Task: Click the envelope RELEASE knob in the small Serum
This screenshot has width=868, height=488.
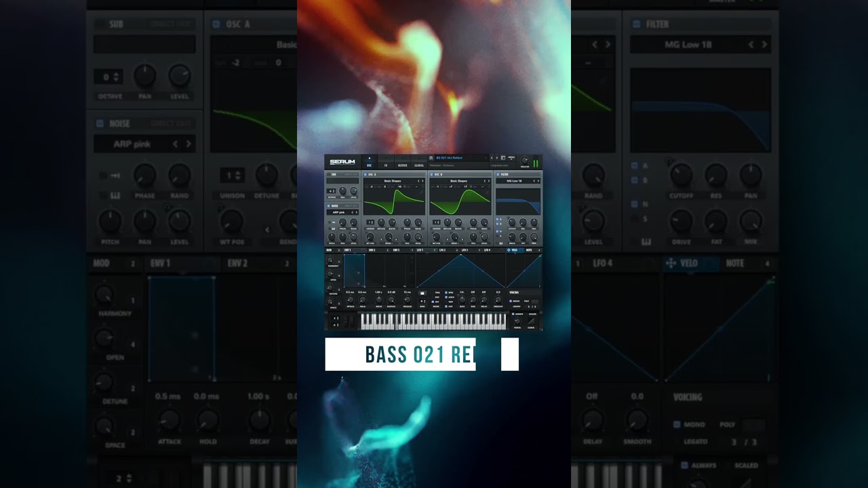Action: pos(408,300)
